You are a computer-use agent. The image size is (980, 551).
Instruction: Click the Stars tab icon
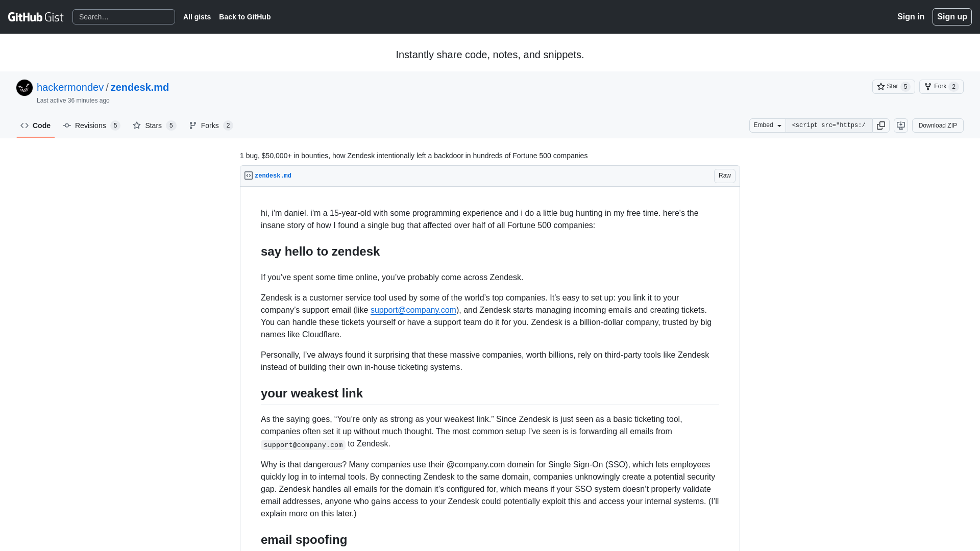coord(137,125)
